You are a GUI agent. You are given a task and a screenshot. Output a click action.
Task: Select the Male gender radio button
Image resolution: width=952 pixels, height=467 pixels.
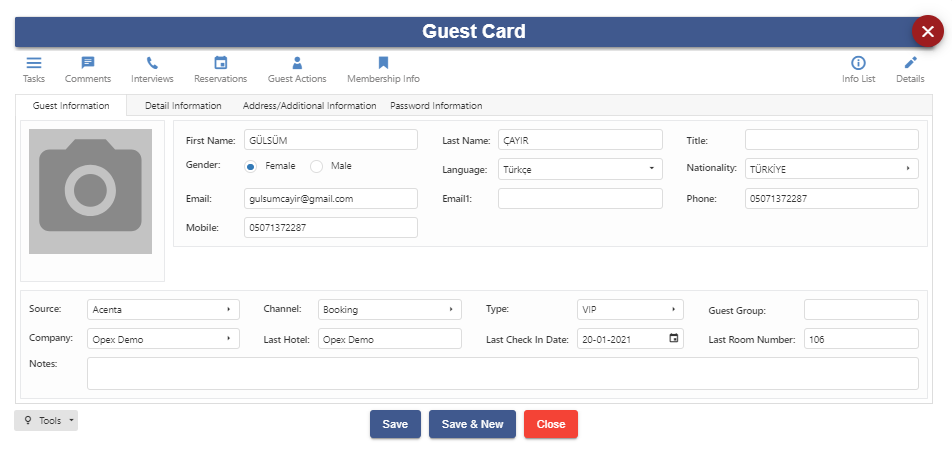pos(316,166)
